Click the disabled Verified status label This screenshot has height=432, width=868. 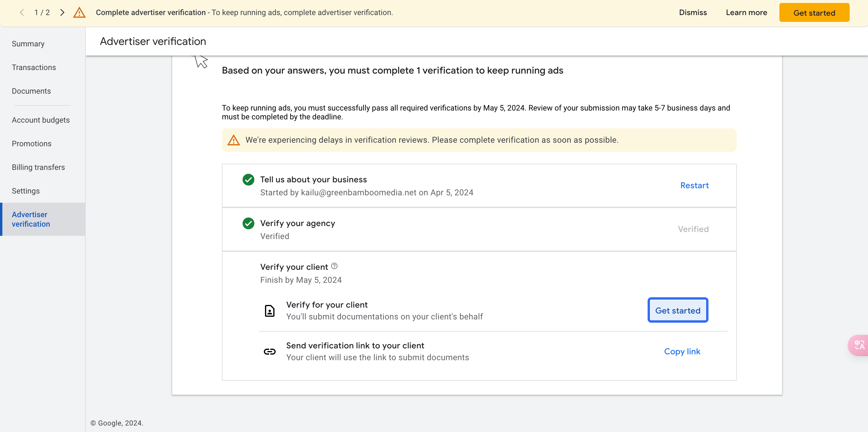coord(693,229)
